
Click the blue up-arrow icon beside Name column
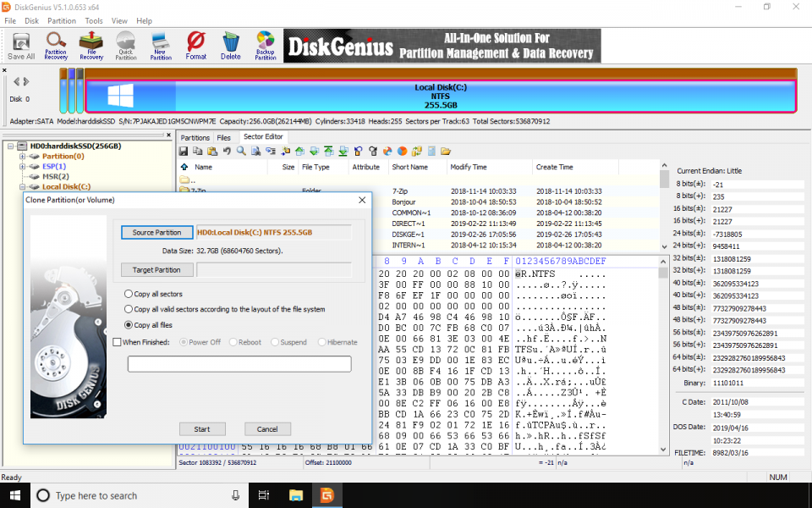(x=184, y=167)
